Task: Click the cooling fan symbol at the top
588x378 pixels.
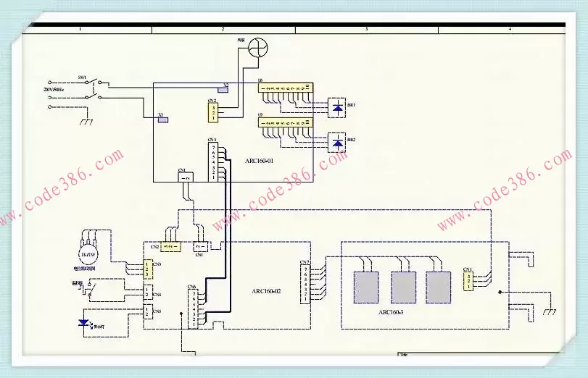Action: pyautogui.click(x=259, y=48)
